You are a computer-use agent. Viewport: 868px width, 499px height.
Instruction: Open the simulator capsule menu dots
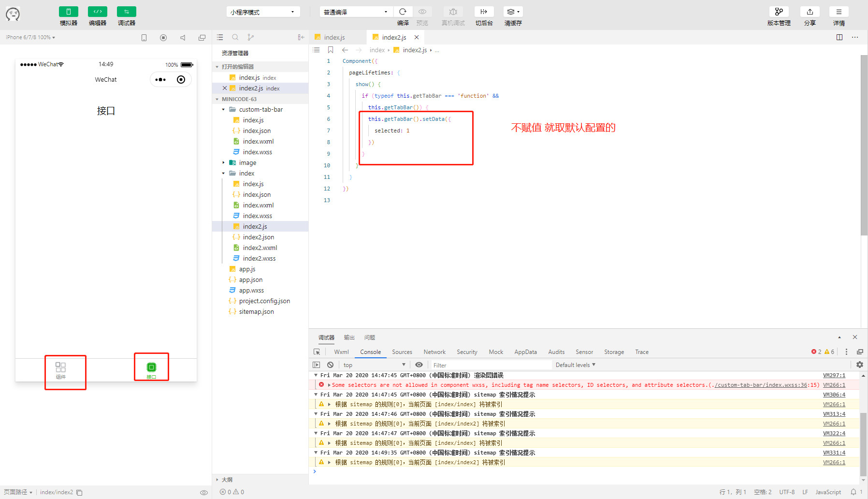click(160, 80)
